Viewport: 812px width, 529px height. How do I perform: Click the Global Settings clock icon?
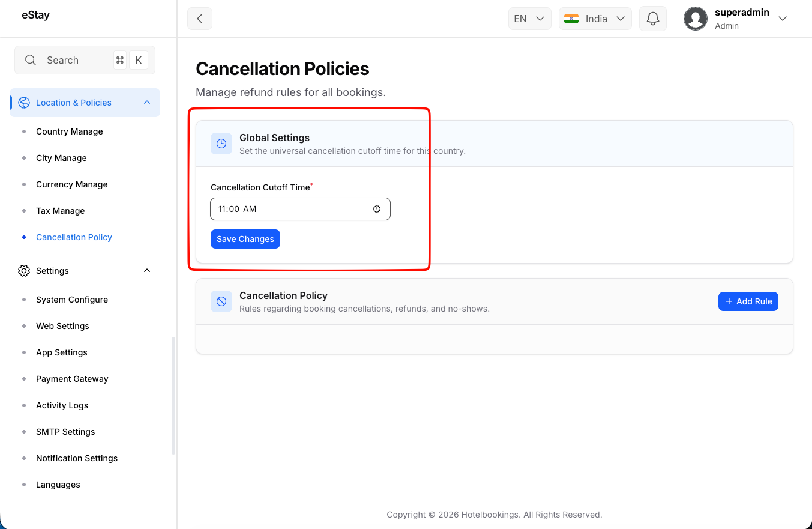click(x=221, y=144)
